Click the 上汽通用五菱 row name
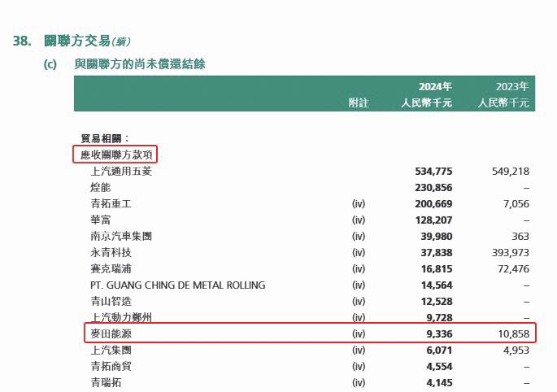Viewport: 557px width, 392px height. tap(121, 172)
